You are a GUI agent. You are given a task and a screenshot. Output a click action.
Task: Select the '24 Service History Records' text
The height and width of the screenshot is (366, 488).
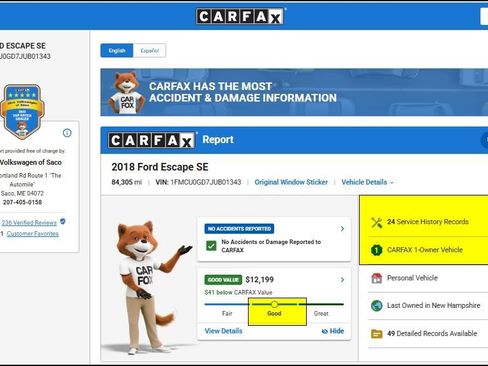point(428,222)
